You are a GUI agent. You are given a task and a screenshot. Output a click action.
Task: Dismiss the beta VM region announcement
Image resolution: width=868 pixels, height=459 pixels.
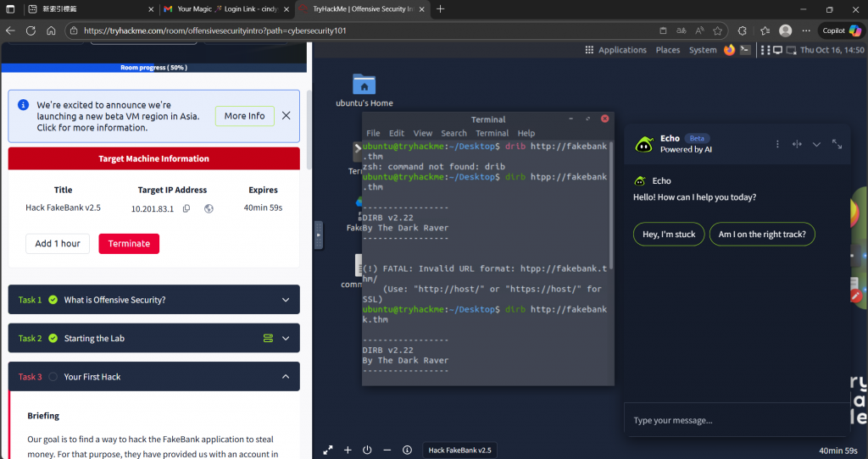pos(286,115)
